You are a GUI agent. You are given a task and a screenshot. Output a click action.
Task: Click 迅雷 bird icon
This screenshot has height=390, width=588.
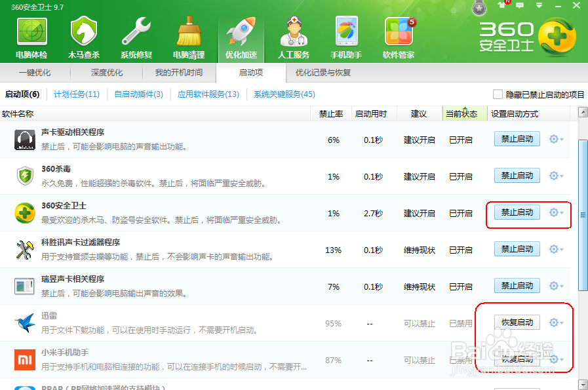[25, 322]
